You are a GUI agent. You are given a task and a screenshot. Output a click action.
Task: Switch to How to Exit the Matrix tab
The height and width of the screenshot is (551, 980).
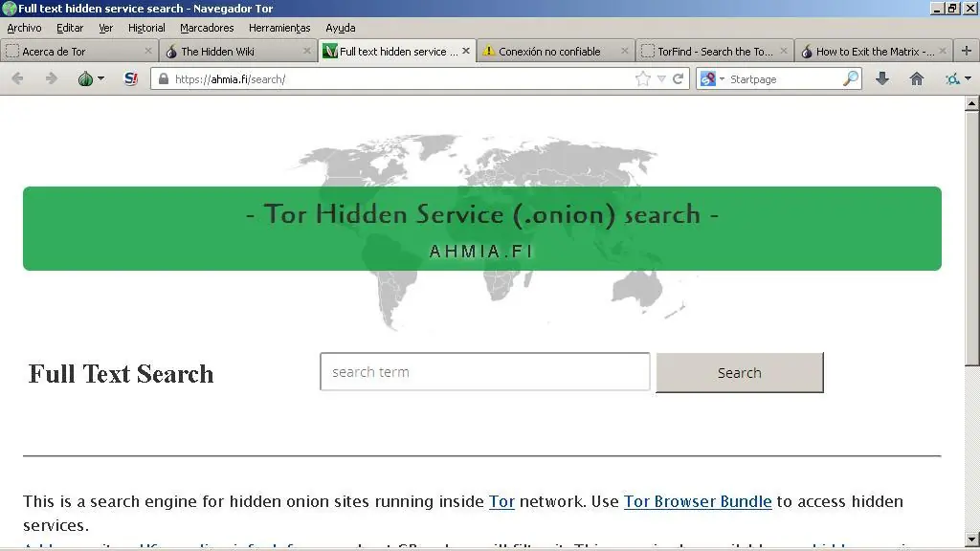pyautogui.click(x=875, y=52)
